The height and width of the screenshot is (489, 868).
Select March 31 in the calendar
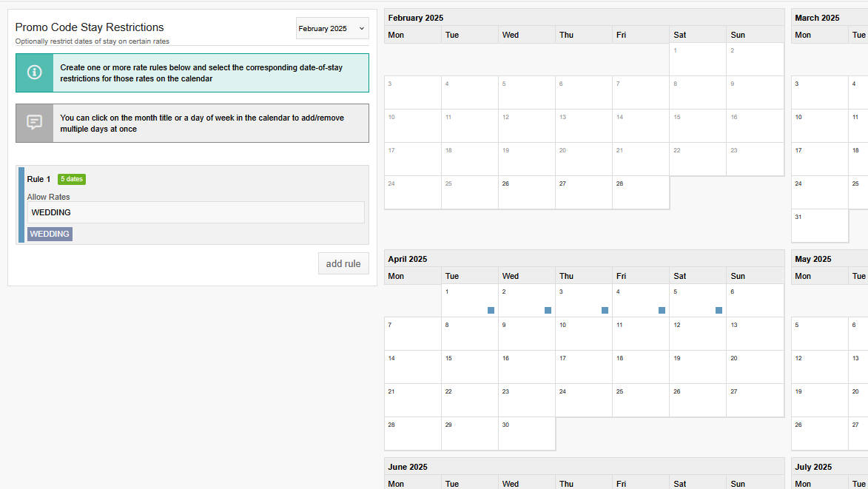[820, 226]
